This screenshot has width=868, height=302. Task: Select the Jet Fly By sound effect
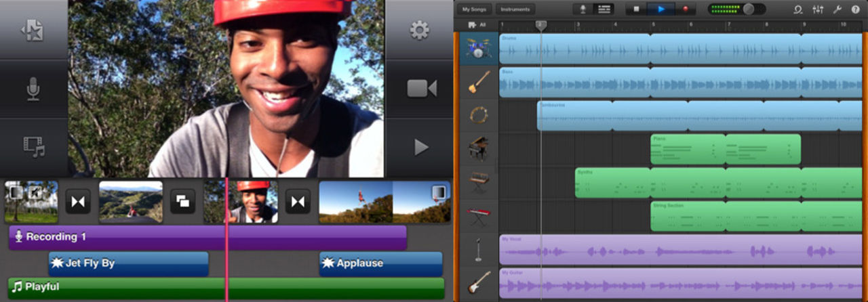128,263
